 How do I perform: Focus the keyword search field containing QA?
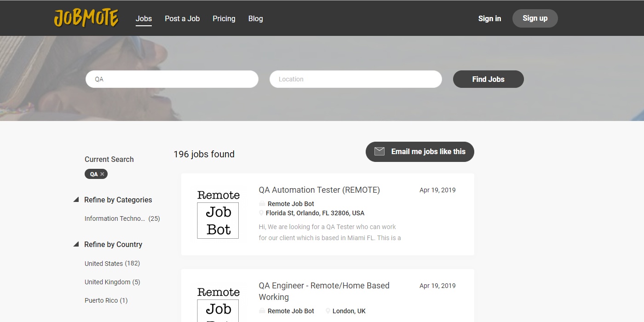(172, 79)
